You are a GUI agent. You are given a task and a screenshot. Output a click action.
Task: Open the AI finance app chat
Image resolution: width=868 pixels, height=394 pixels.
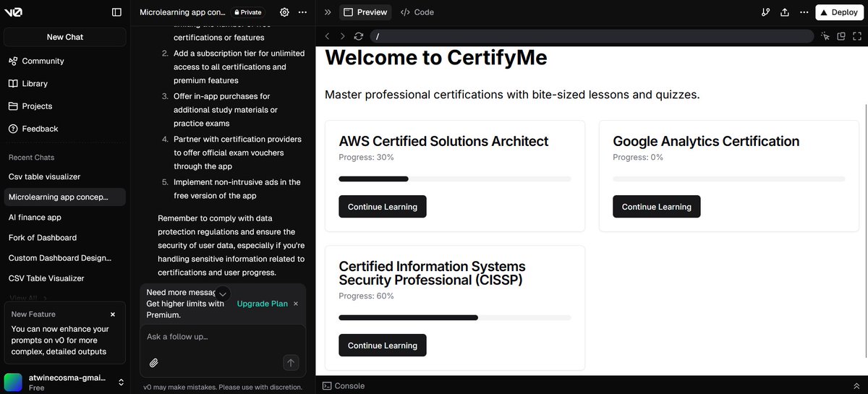coord(35,218)
